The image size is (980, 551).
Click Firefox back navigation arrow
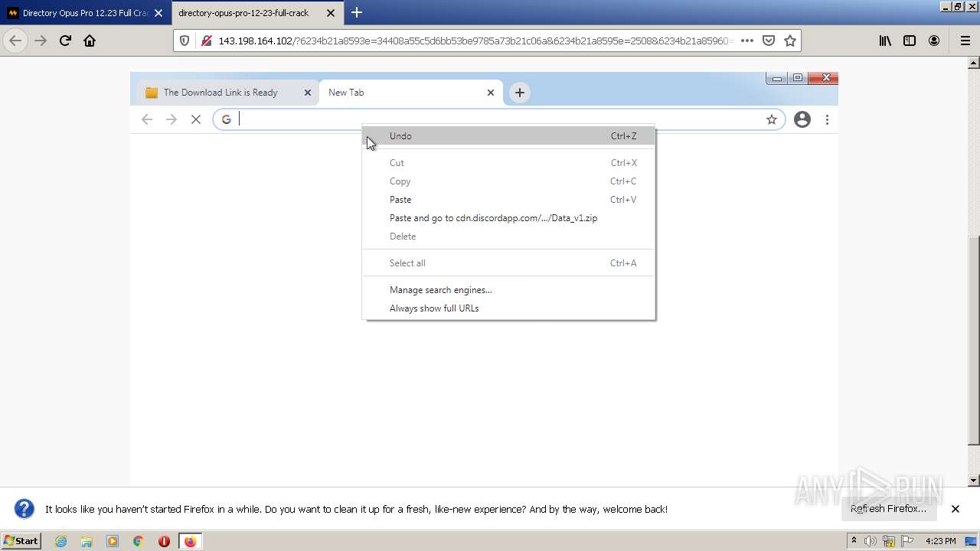coord(15,41)
